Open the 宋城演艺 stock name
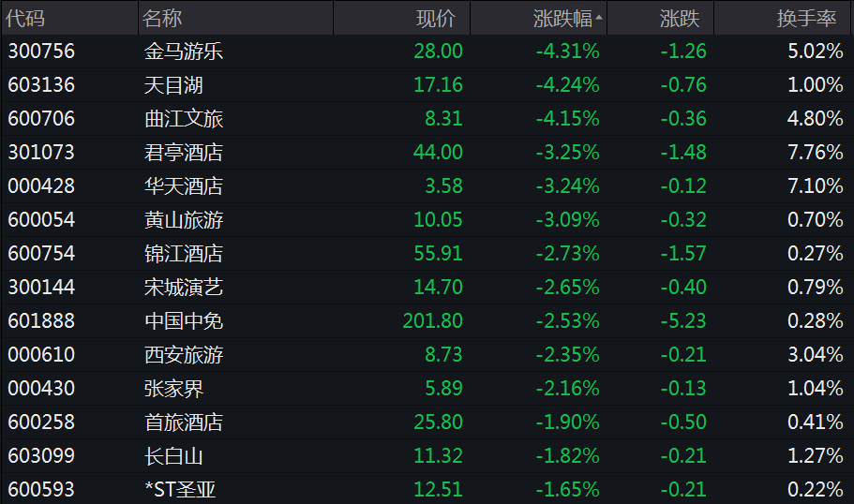This screenshot has width=854, height=504. point(184,288)
